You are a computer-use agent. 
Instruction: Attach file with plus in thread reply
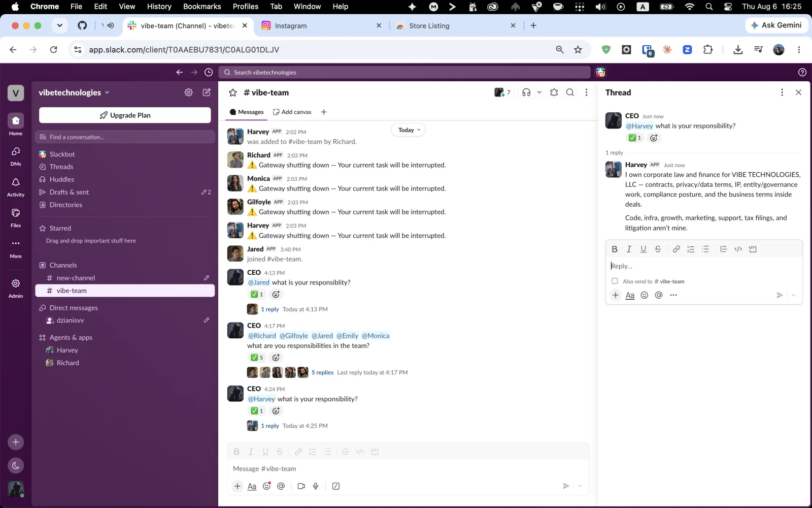tap(615, 295)
